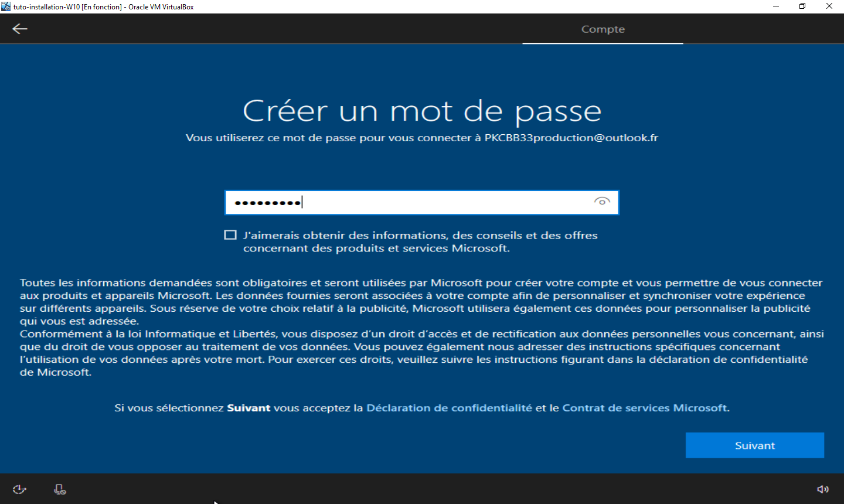Click the "Créer un mot de passe" heading
Image resolution: width=844 pixels, height=504 pixels.
[x=422, y=111]
